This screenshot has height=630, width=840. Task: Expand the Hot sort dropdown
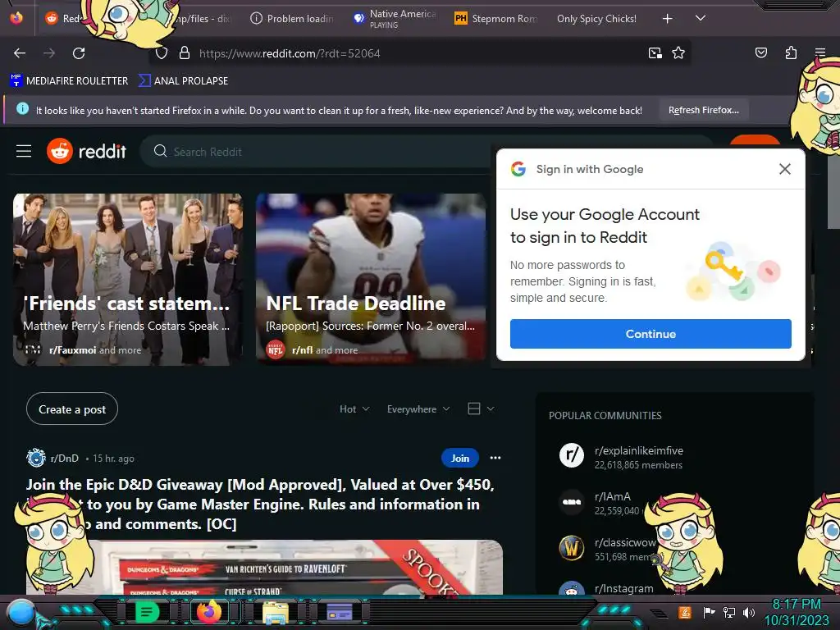pos(354,409)
